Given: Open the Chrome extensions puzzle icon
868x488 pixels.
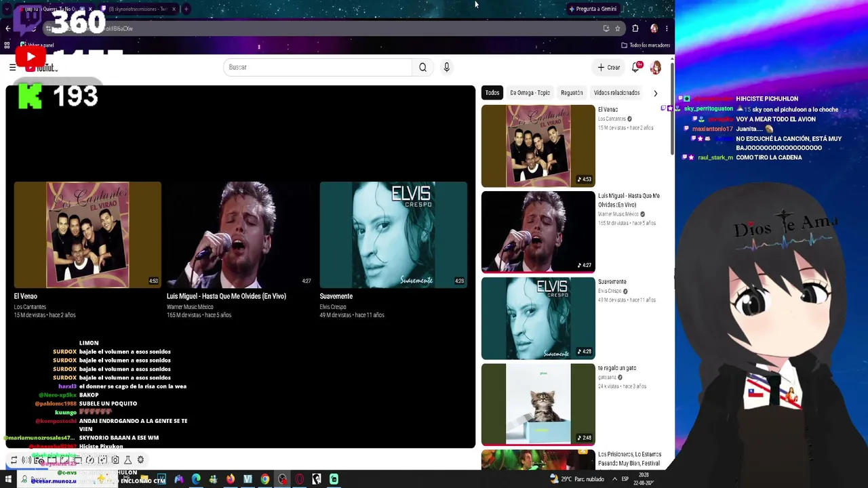Looking at the screenshot, I should click(635, 28).
